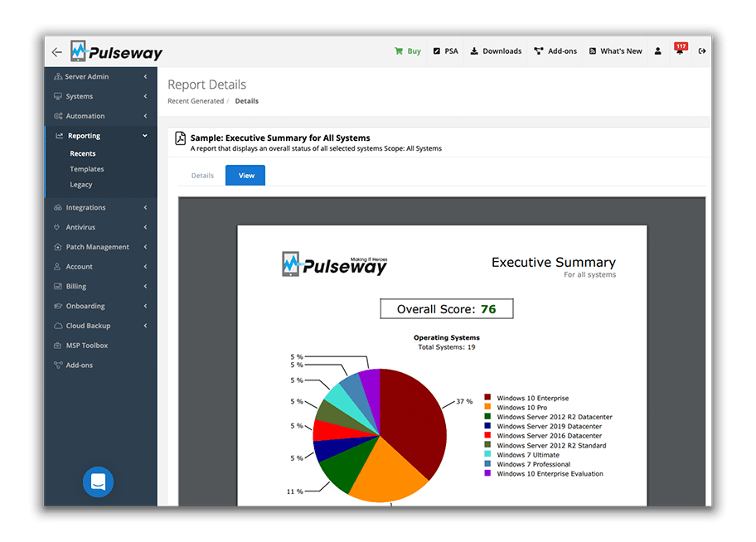
Task: Open the user profile icon
Action: 657,51
